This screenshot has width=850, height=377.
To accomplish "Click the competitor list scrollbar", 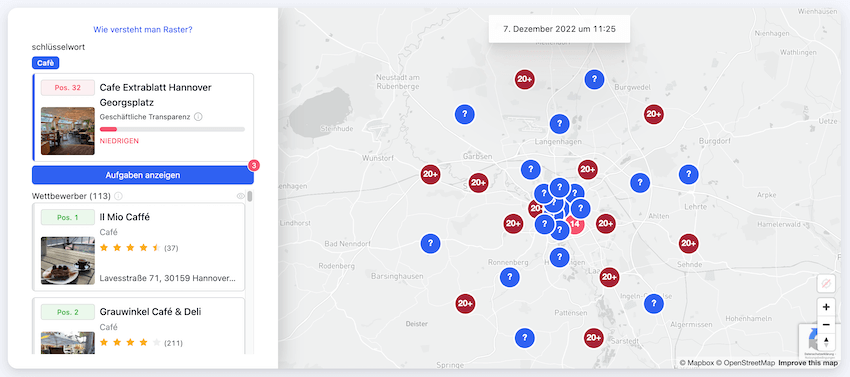I will [250, 196].
